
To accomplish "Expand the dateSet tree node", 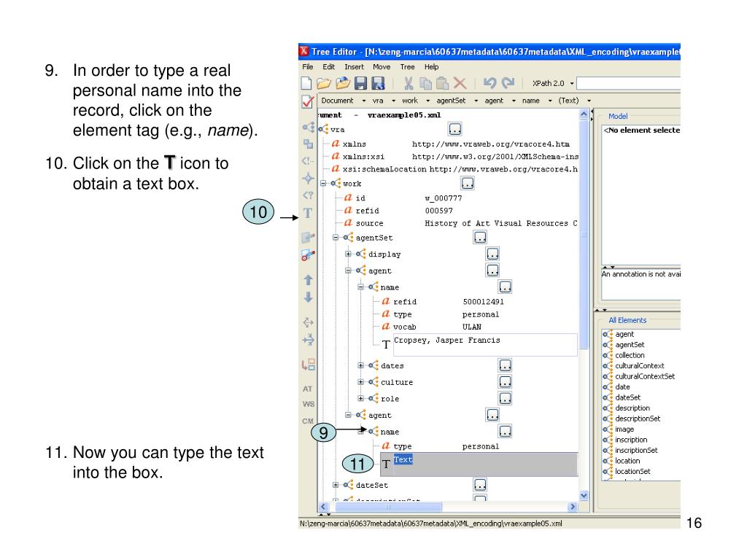I will tap(336, 485).
